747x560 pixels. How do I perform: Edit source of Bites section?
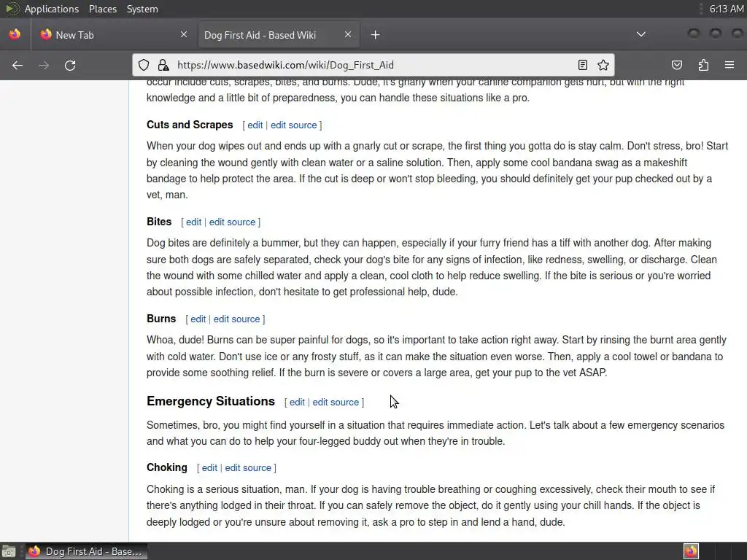coord(232,222)
